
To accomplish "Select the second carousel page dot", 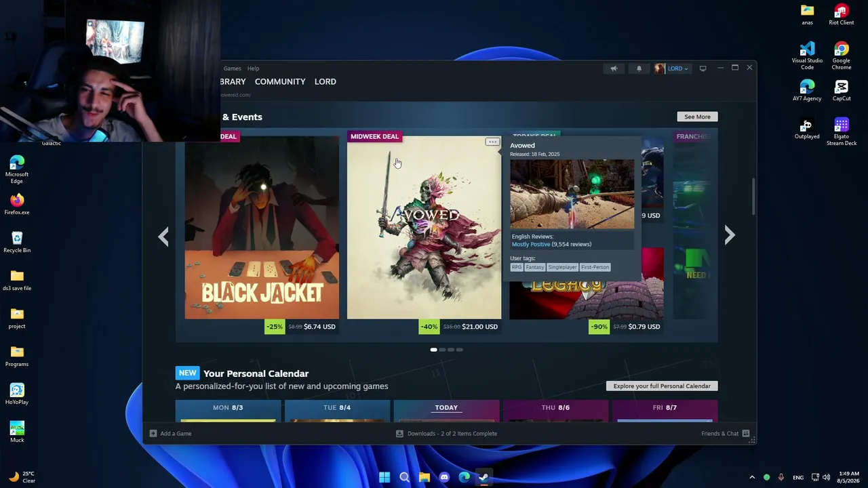I will [442, 350].
